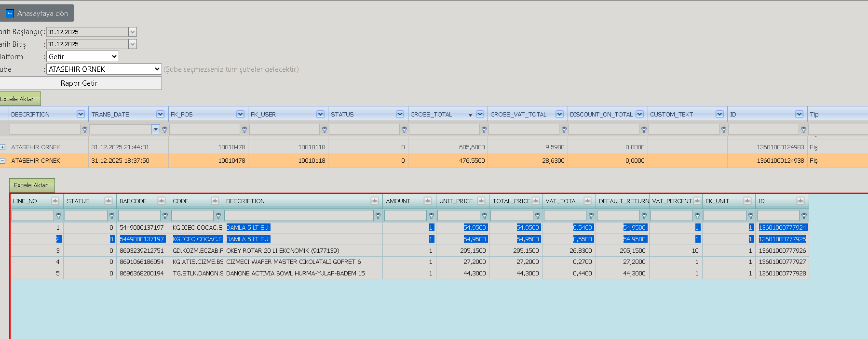Screen dimensions: 868x339
Task: Click the filter funnel under the detail grid's CODE column
Action: pyautogui.click(x=218, y=216)
